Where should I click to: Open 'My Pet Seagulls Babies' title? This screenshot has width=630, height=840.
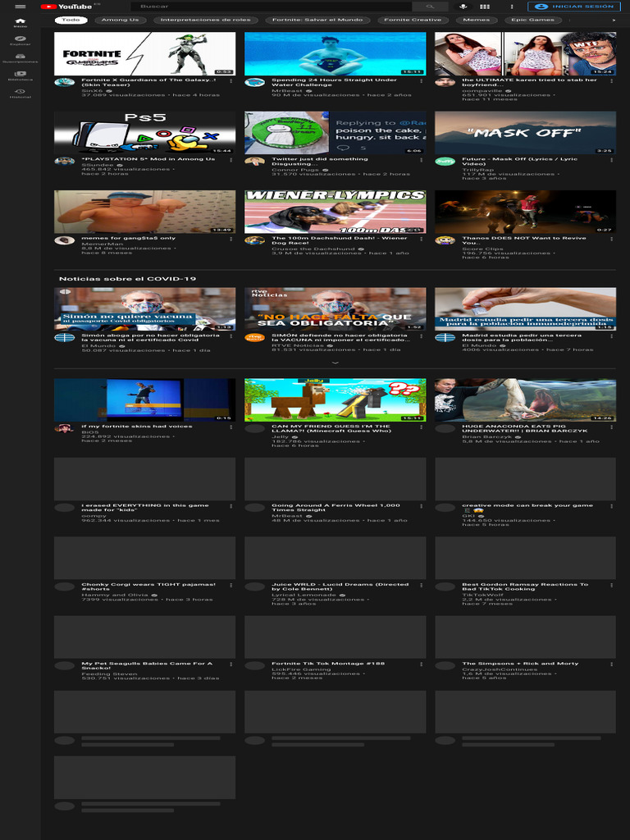point(147,665)
